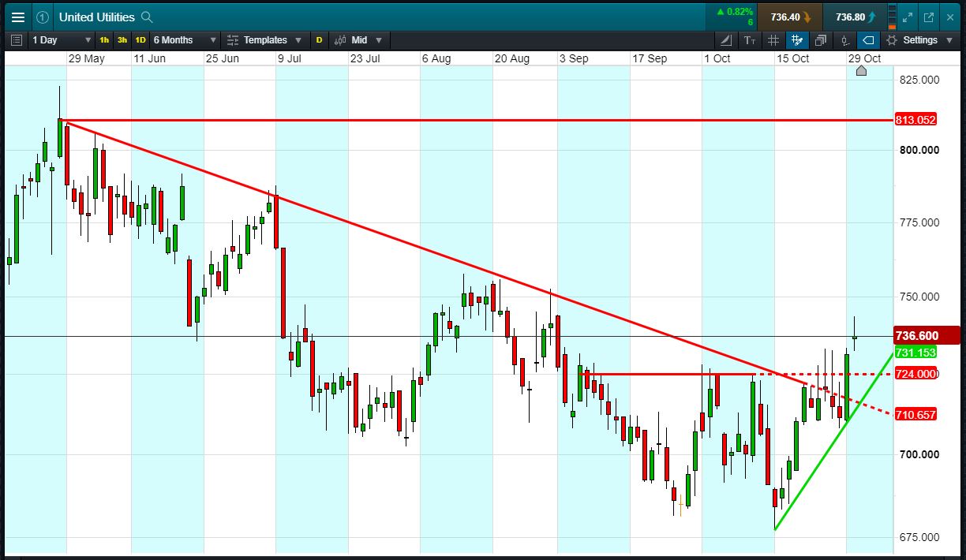
Task: Select the text annotation tool
Action: pyautogui.click(x=750, y=40)
